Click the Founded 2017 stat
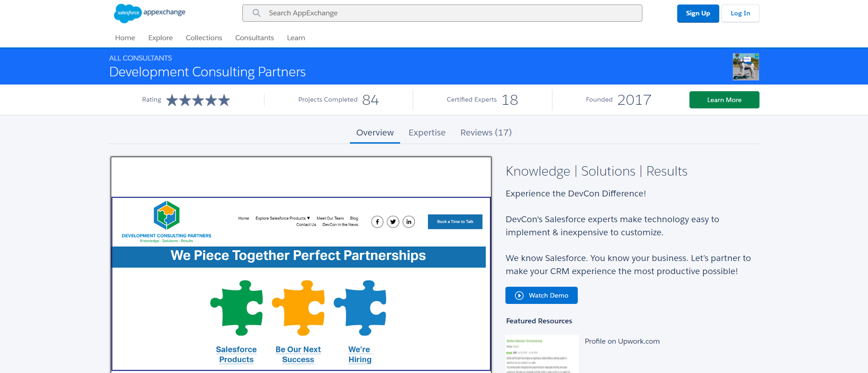This screenshot has height=373, width=868. tap(618, 100)
